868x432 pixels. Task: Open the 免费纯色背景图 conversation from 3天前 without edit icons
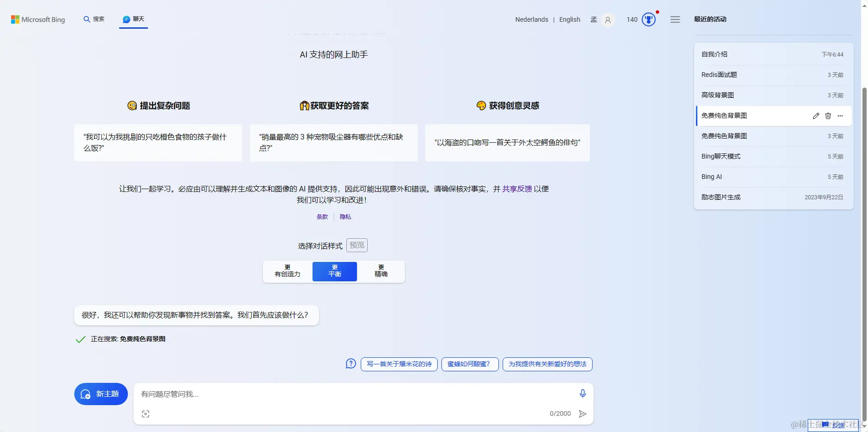[x=773, y=136]
